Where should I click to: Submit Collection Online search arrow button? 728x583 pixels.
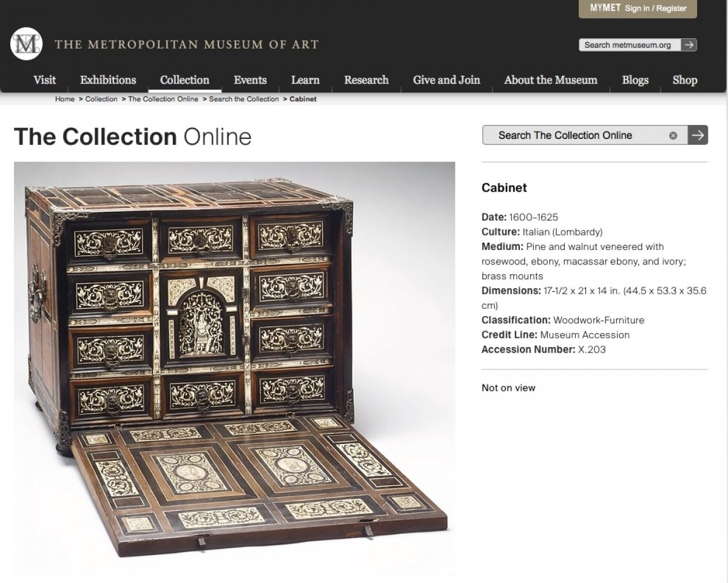click(x=698, y=135)
